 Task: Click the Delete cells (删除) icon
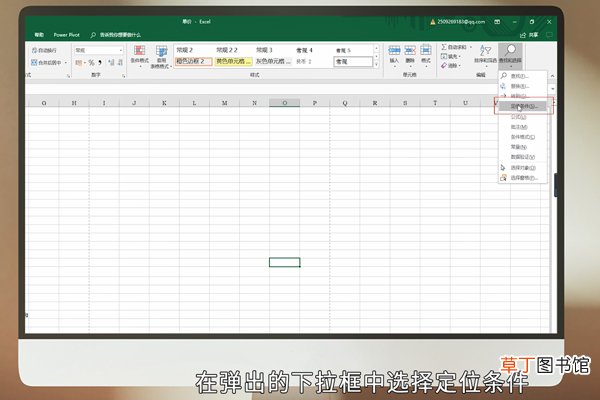(x=410, y=50)
